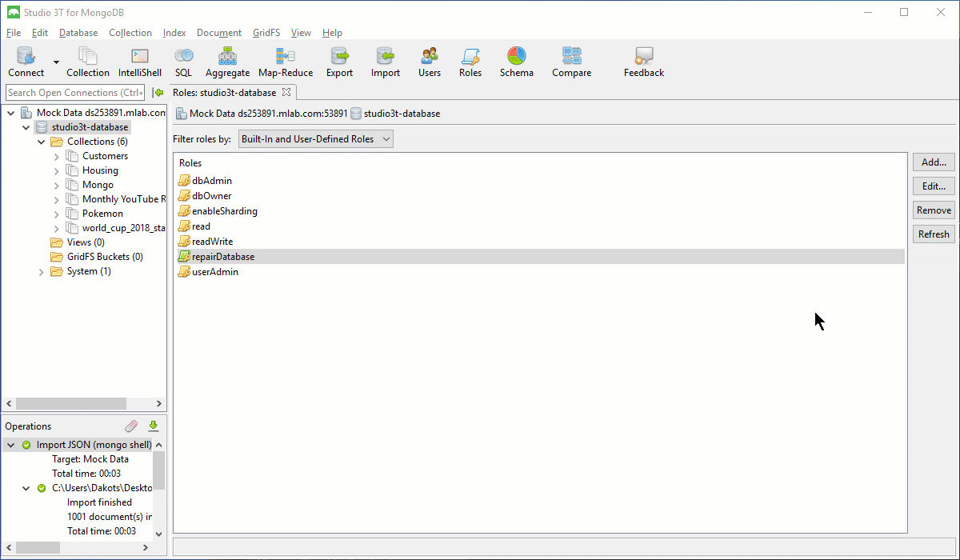Open the Edit menu
The image size is (960, 560).
click(x=40, y=33)
